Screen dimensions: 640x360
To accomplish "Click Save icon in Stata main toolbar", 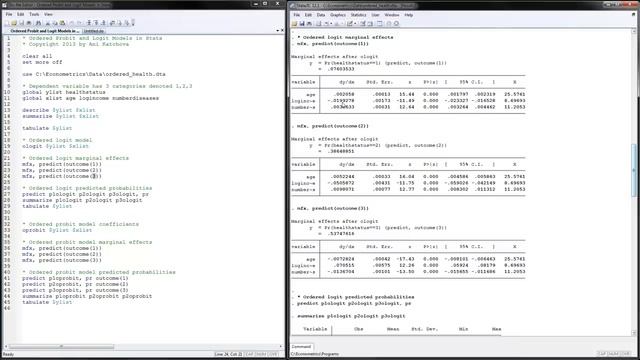I will (302, 24).
